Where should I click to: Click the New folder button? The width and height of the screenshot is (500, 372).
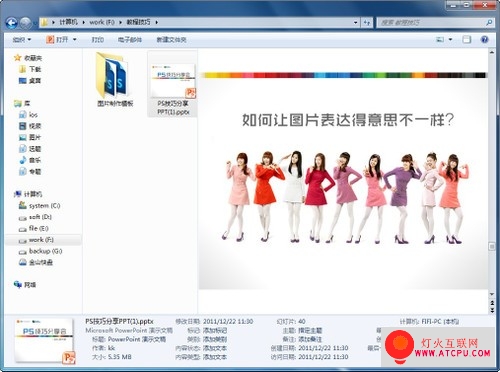pyautogui.click(x=171, y=40)
